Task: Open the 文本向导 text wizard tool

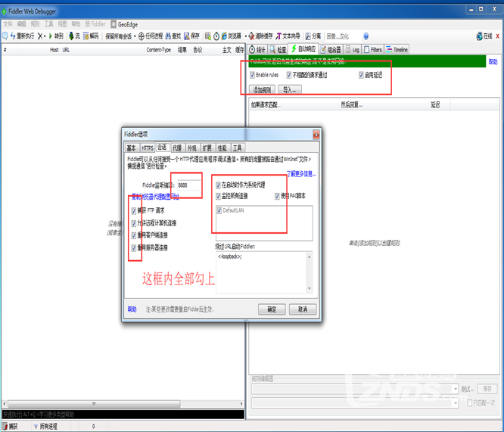Action: click(x=288, y=36)
